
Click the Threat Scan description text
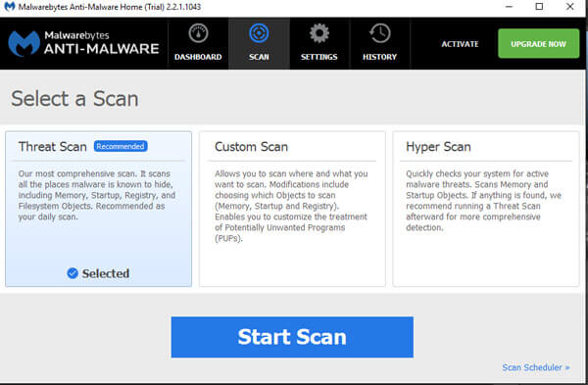click(x=97, y=195)
